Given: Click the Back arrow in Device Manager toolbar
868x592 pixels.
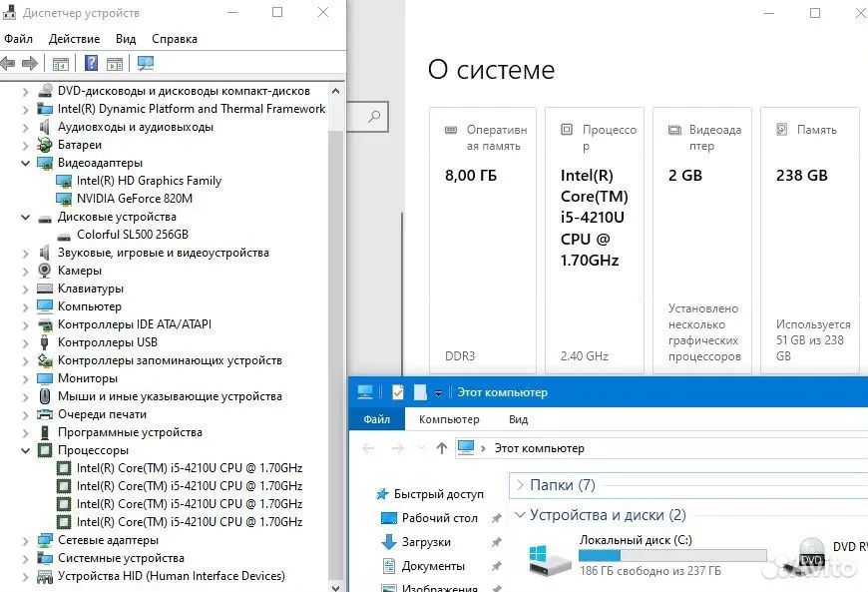Looking at the screenshot, I should point(8,63).
